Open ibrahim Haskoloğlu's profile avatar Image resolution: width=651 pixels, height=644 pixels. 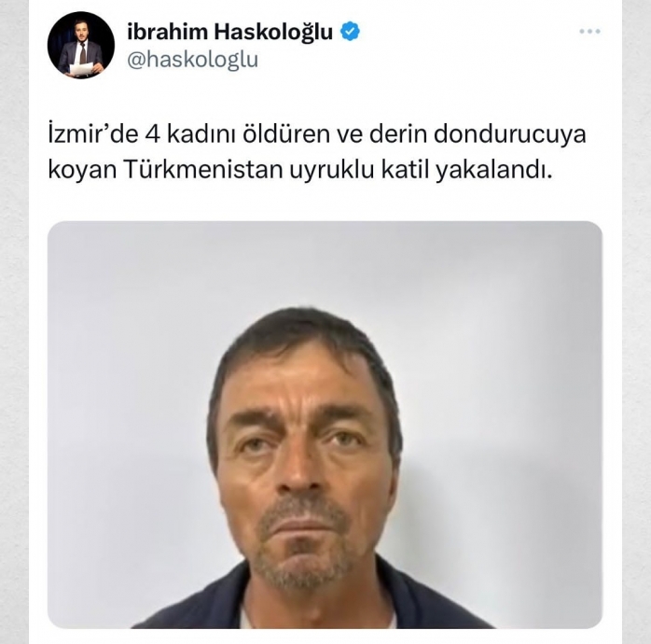pos(81,46)
